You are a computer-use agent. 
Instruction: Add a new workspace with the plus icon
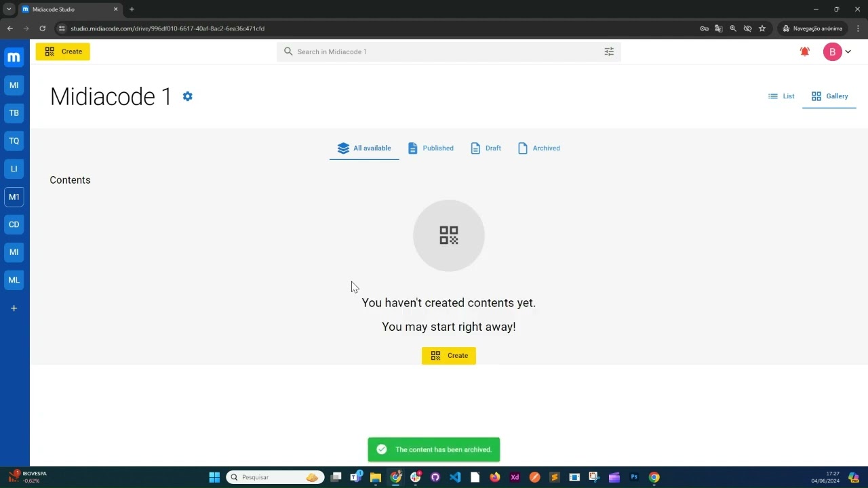point(14,308)
